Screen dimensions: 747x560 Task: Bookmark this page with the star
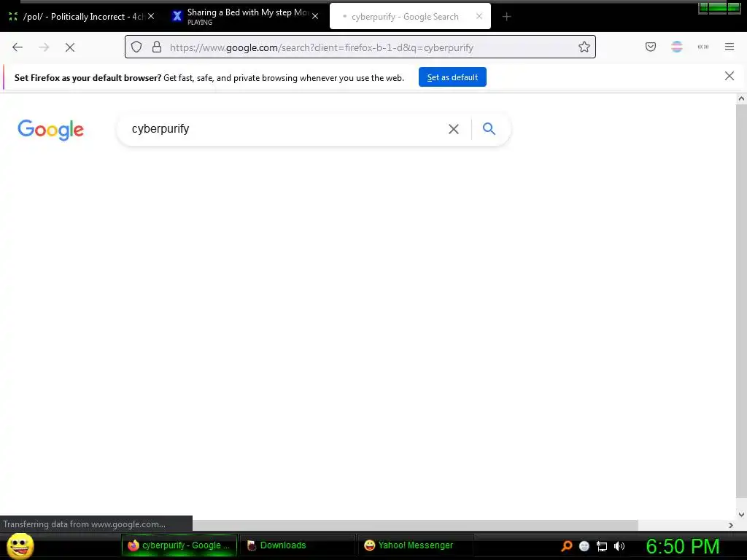pyautogui.click(x=584, y=47)
